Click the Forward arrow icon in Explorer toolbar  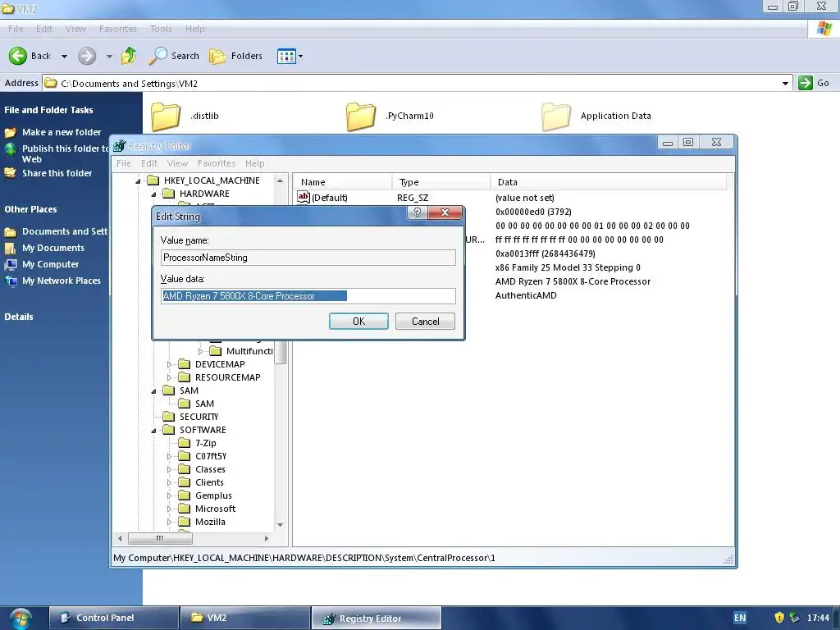click(87, 56)
